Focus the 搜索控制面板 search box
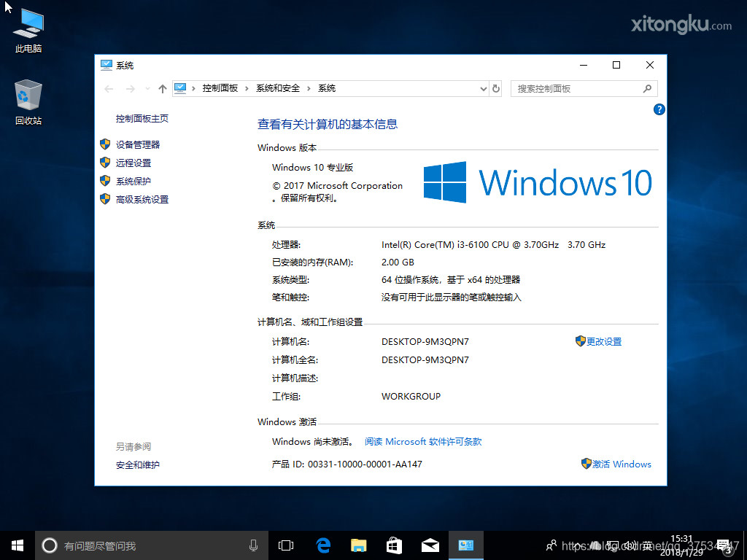The width and height of the screenshot is (747, 560). [584, 88]
